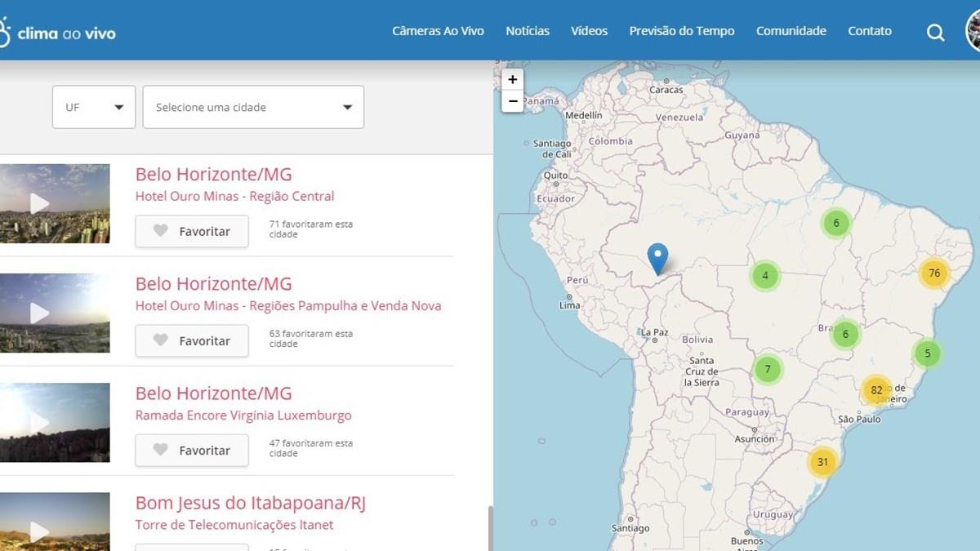Screen dimensions: 980x551
Task: Go to Previsão do Tempo page
Action: 681,31
